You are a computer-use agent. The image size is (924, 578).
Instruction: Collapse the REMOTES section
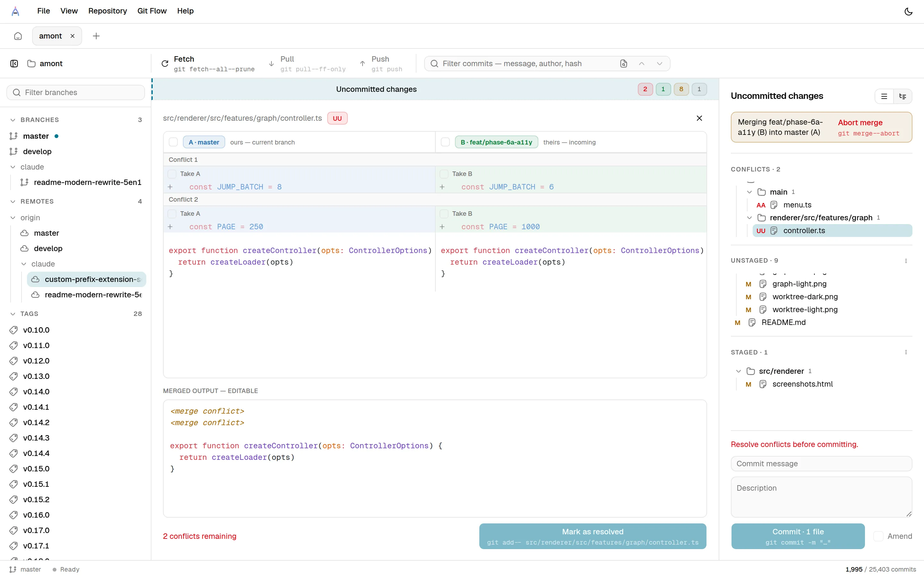(x=13, y=201)
